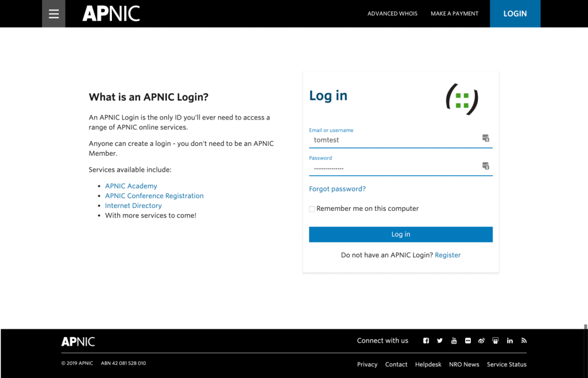Open Advanced Whois in the top navigation
Image resolution: width=588 pixels, height=378 pixels.
[392, 14]
